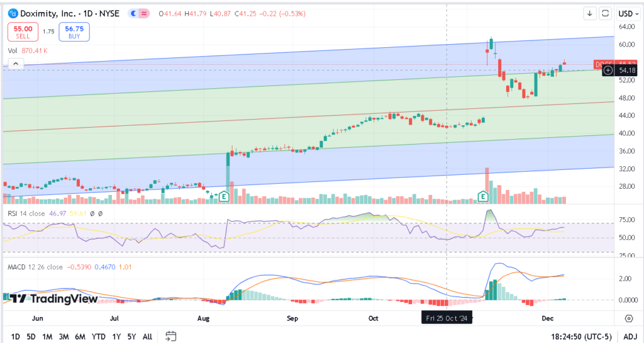Click the pink approximately-equal data indicator icon

tap(144, 14)
